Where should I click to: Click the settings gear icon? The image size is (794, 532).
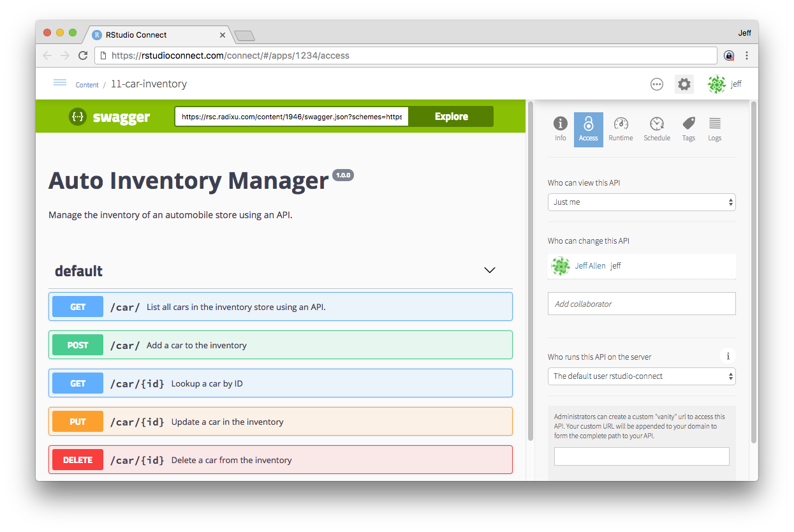pos(684,84)
